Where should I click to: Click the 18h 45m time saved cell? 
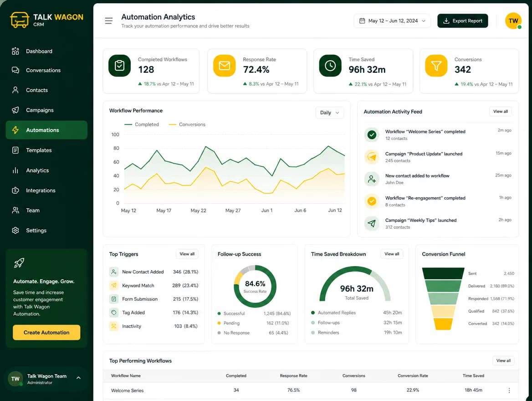[x=473, y=390]
